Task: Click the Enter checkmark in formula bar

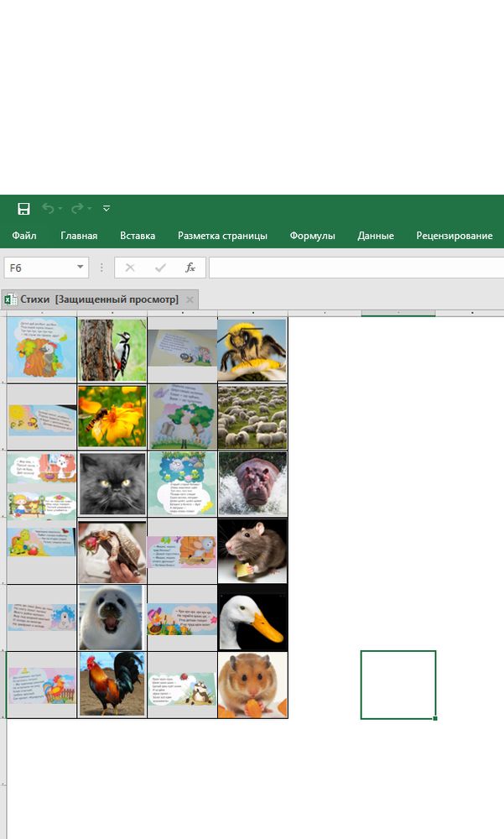Action: [x=160, y=268]
